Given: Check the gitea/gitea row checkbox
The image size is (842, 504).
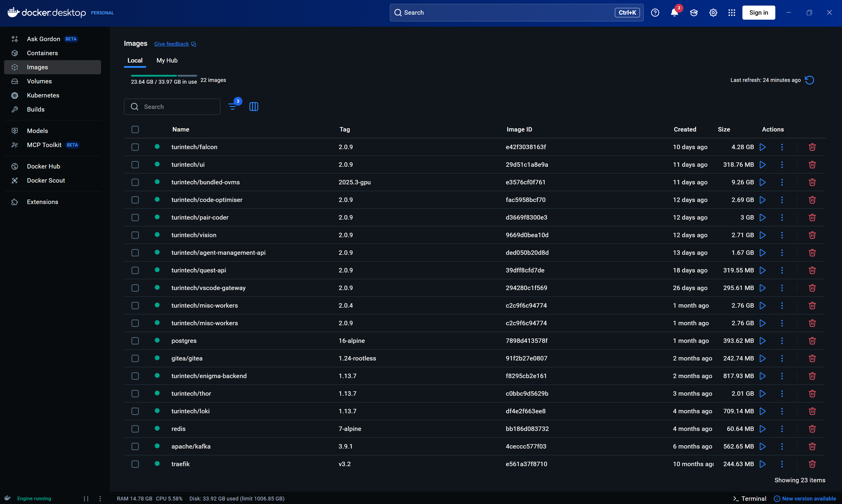Looking at the screenshot, I should 135,358.
